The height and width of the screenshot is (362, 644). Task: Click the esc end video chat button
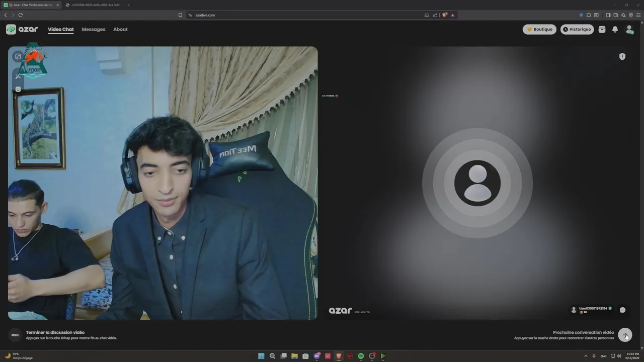pos(15,335)
